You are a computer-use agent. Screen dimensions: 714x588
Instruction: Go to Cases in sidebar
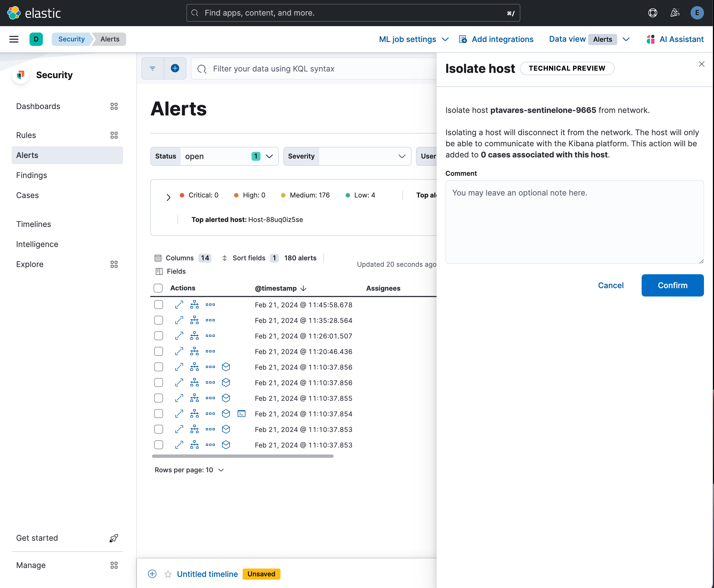click(x=28, y=195)
